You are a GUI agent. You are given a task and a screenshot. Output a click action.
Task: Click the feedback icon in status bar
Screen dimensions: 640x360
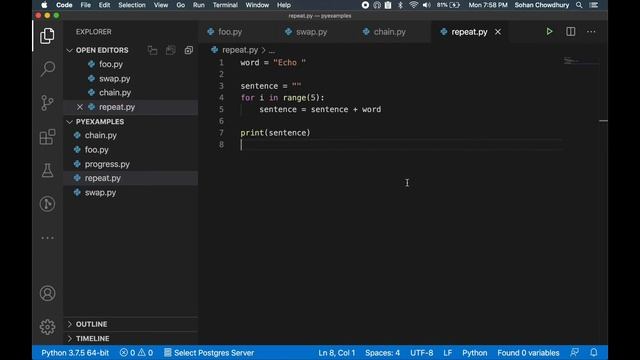pos(575,352)
